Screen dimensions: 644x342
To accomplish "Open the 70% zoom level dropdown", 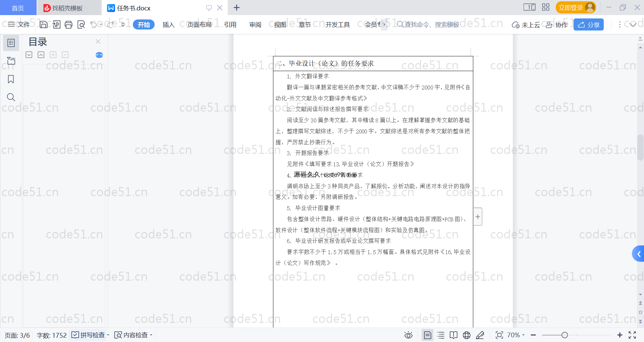I will point(516,335).
